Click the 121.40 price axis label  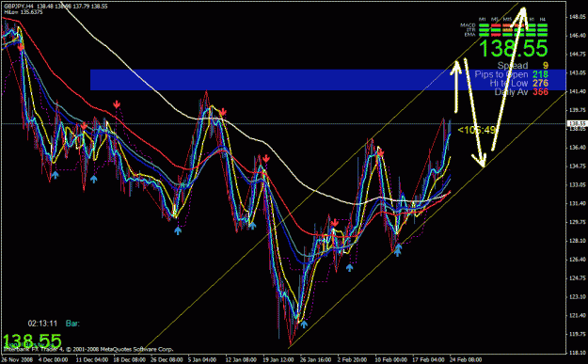click(x=578, y=315)
